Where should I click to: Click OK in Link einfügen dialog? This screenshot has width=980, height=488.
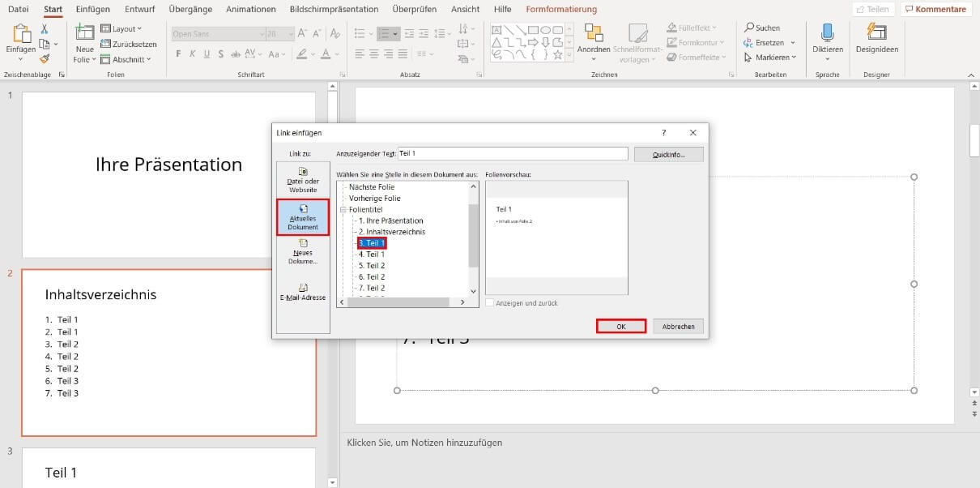(x=621, y=326)
